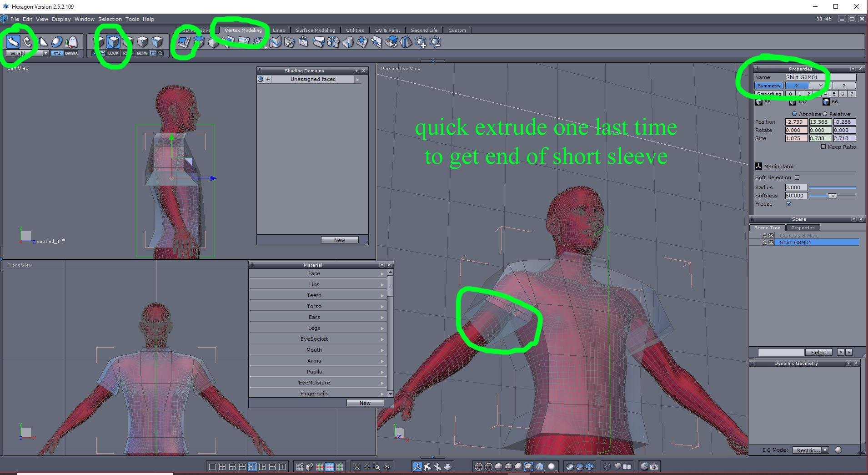Click New in Shading Domains panel
The height and width of the screenshot is (475, 868).
pyautogui.click(x=340, y=240)
